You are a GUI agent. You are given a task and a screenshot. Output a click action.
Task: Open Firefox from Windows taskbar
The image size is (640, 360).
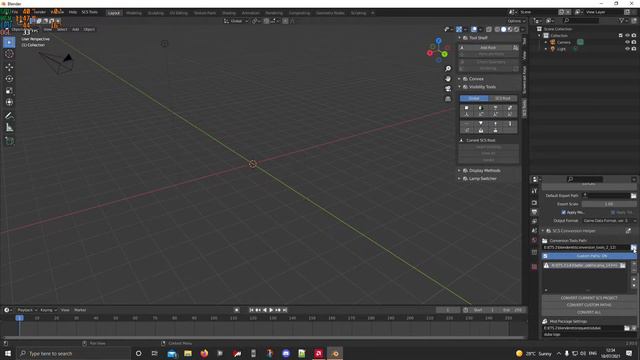[204, 353]
